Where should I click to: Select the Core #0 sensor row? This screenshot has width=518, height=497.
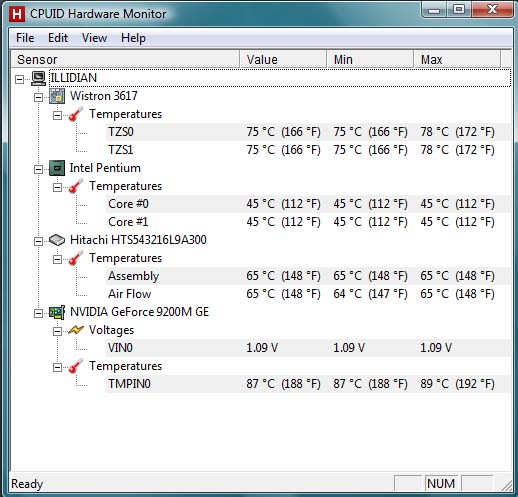(x=308, y=204)
